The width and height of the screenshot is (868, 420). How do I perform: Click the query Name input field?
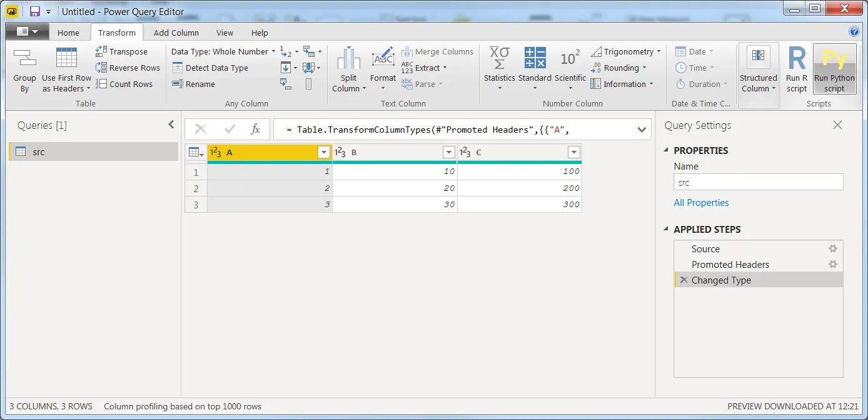point(758,182)
